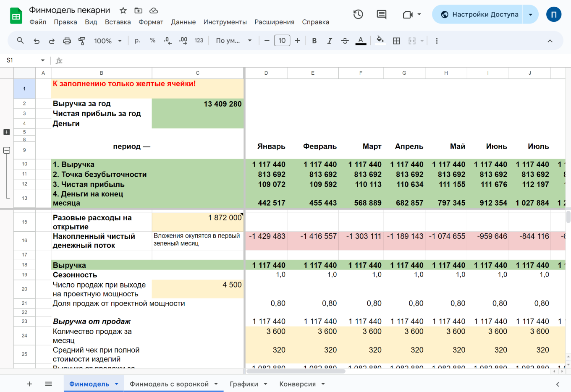Star the Финмодель пекарни document
This screenshot has height=392, width=571.
pyautogui.click(x=123, y=10)
